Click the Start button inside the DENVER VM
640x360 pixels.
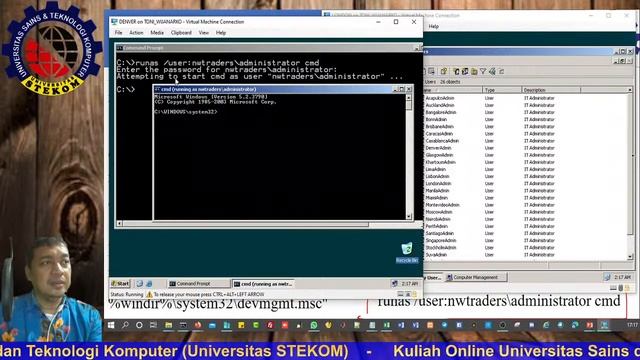click(x=120, y=283)
